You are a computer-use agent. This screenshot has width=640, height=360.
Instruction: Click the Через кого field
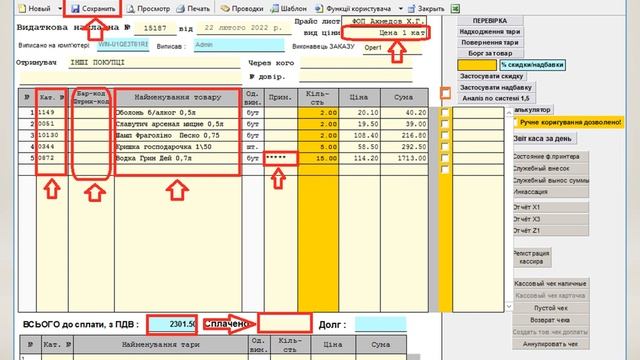(x=356, y=63)
